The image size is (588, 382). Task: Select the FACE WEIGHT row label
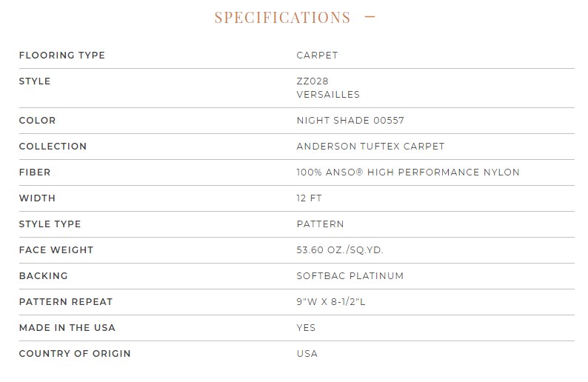pyautogui.click(x=56, y=249)
